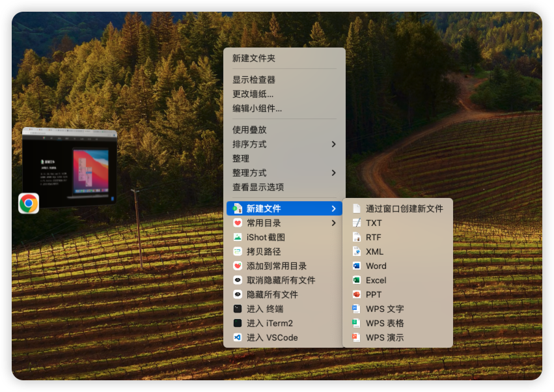Click the Excel label in submenu
The image size is (554, 392).
[376, 280]
